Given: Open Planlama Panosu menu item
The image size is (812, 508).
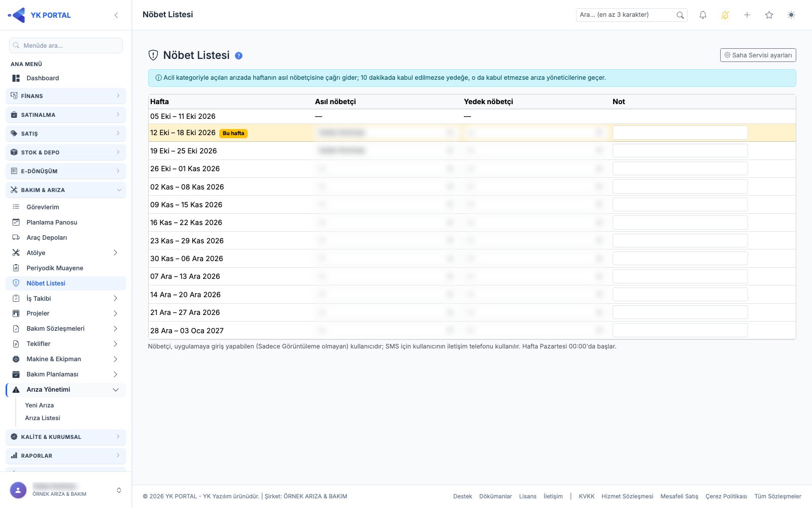Looking at the screenshot, I should pyautogui.click(x=66, y=223).
